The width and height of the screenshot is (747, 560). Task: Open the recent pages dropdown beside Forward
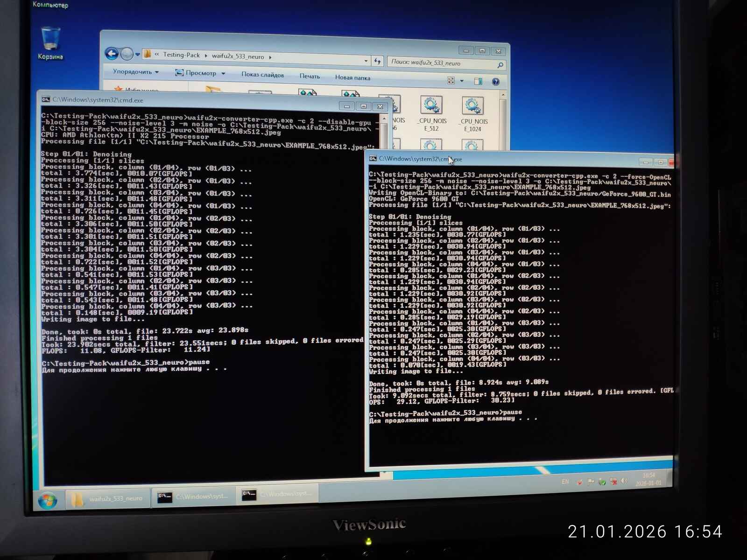pyautogui.click(x=138, y=55)
